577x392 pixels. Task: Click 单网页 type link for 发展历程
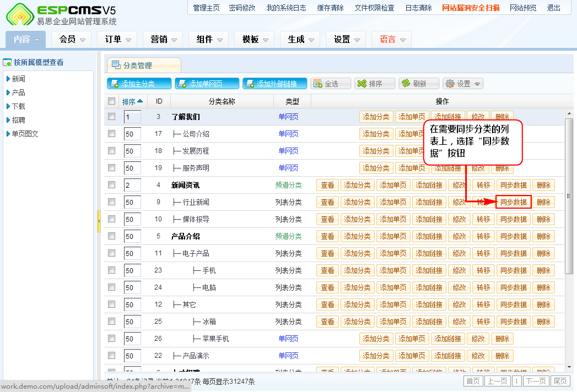[289, 151]
